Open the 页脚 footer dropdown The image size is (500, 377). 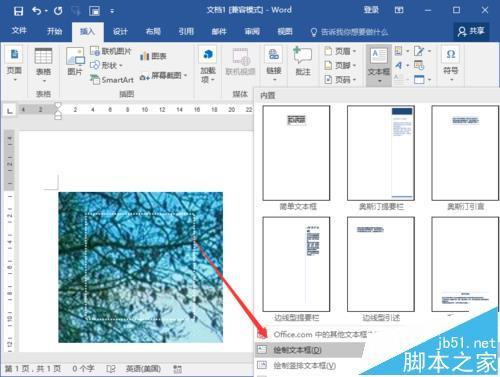pos(341,65)
